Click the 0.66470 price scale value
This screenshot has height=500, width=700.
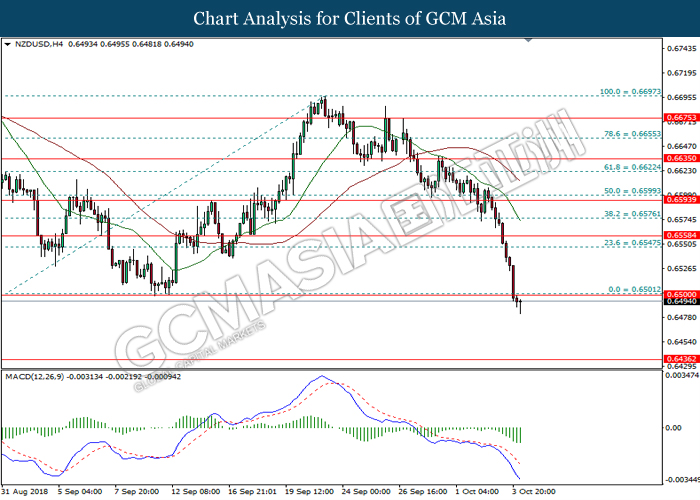(681, 146)
